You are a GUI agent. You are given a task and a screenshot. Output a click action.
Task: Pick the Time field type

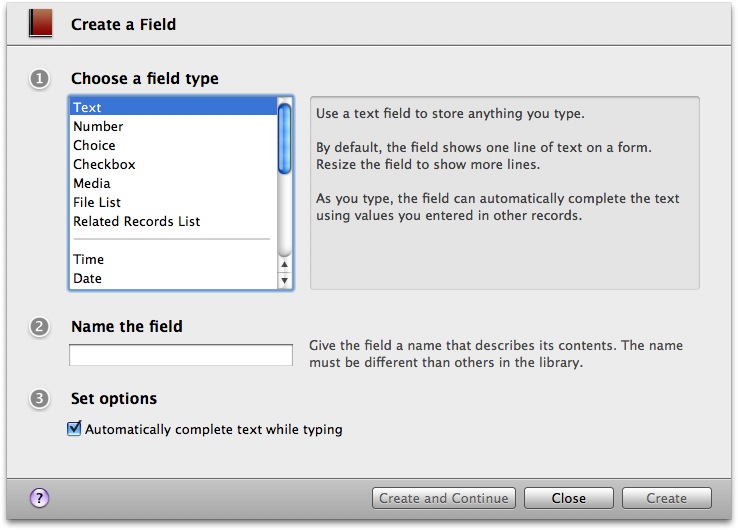(174, 259)
